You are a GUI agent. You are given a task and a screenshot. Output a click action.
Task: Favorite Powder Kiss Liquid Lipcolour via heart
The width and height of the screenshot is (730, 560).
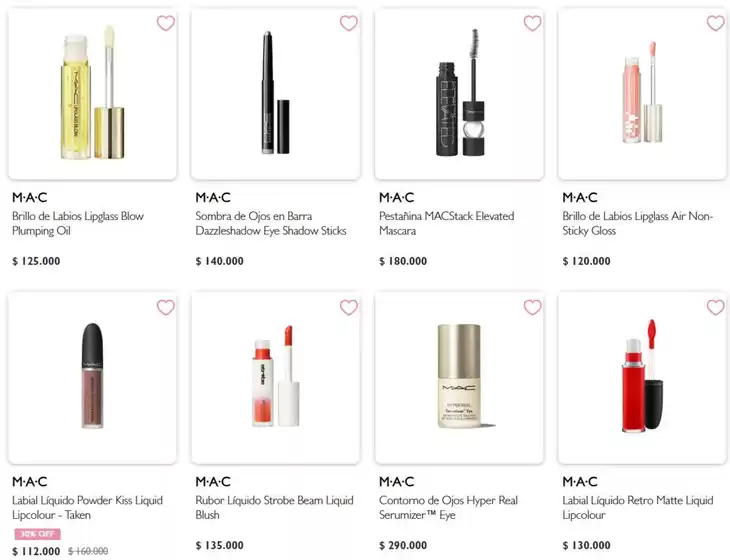pos(165,307)
